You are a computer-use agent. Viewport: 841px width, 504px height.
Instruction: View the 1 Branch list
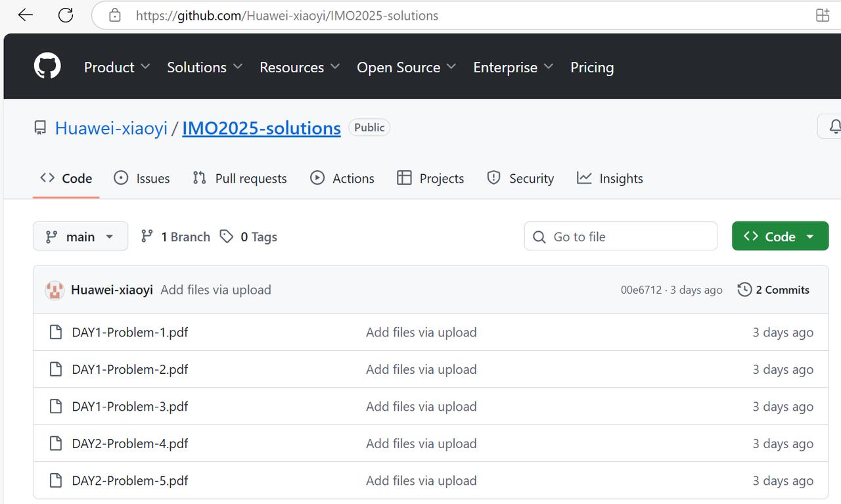click(x=175, y=237)
